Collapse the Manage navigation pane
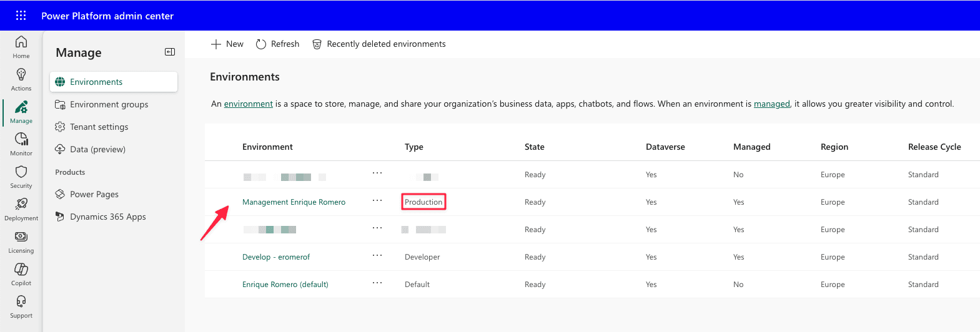The width and height of the screenshot is (980, 332). (170, 52)
